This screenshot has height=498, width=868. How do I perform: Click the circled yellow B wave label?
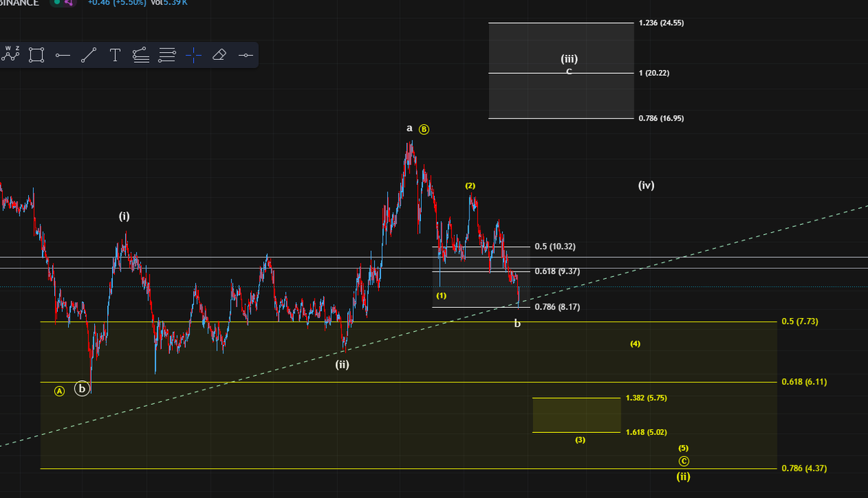coord(425,129)
